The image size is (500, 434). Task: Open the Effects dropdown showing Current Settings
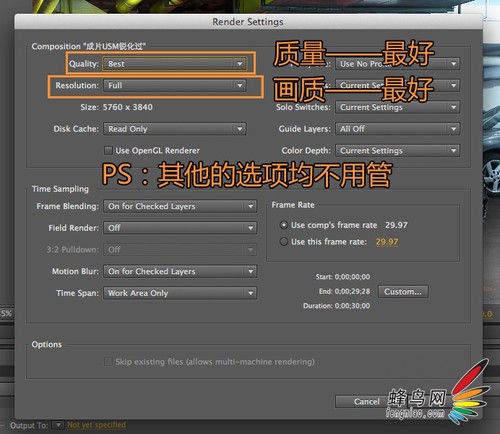click(x=398, y=86)
